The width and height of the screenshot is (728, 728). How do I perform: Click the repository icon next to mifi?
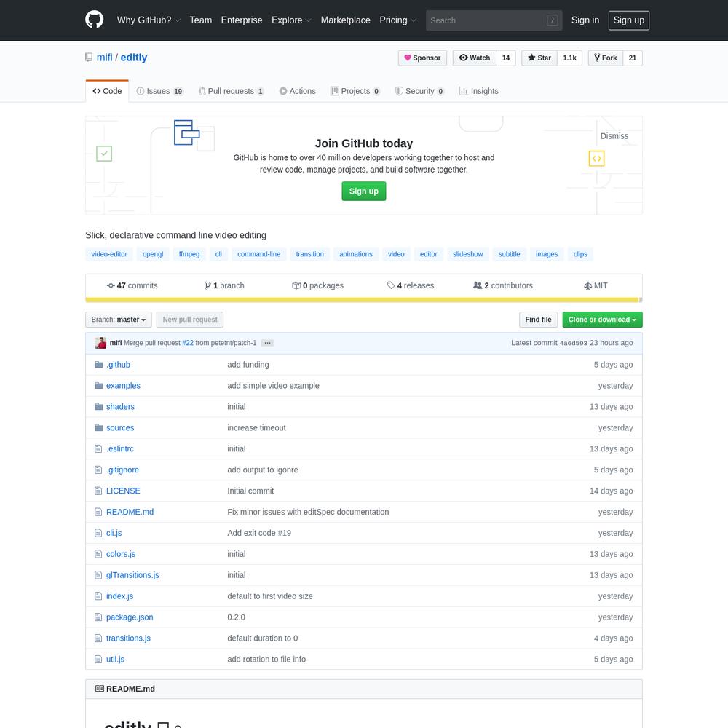tap(89, 57)
